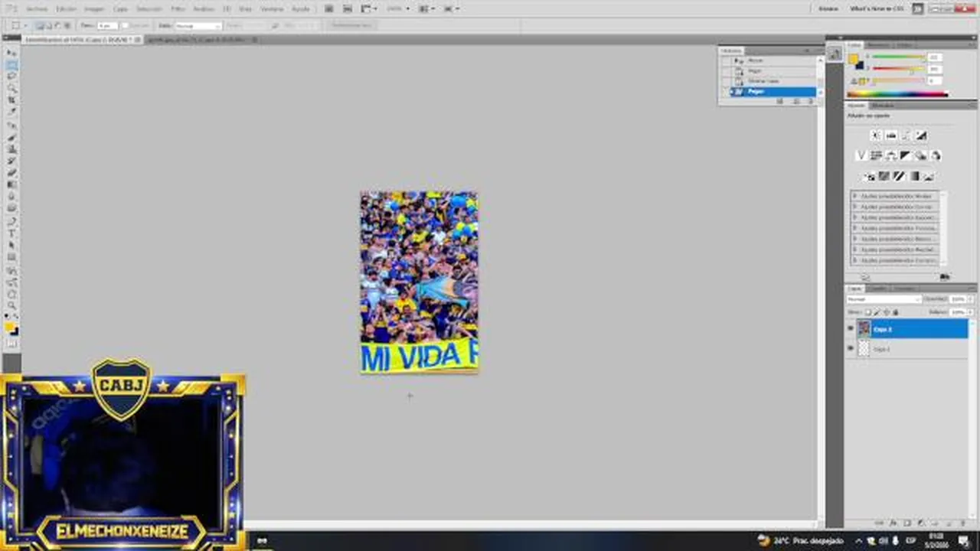Screen dimensions: 980x551
Task: Switch to the Muestras tab
Action: pyautogui.click(x=877, y=44)
